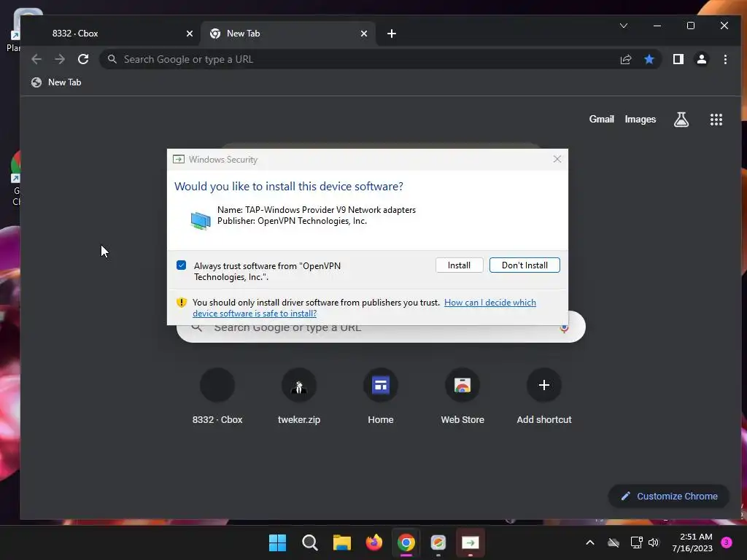Reload the current page
The width and height of the screenshot is (747, 560).
point(83,59)
